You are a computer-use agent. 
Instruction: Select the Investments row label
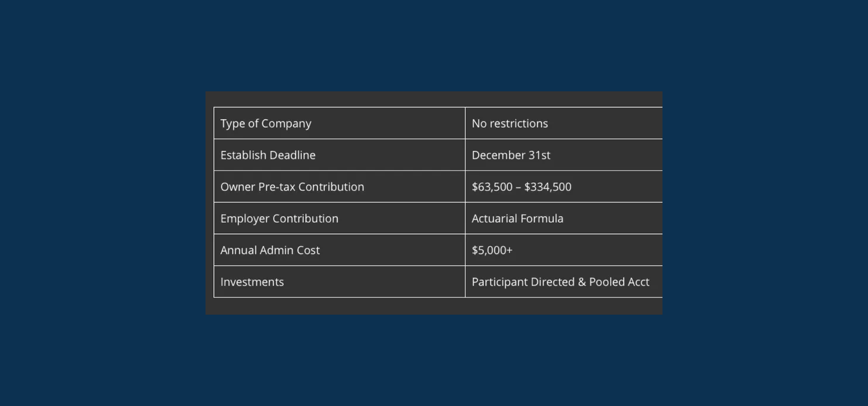[x=252, y=282]
